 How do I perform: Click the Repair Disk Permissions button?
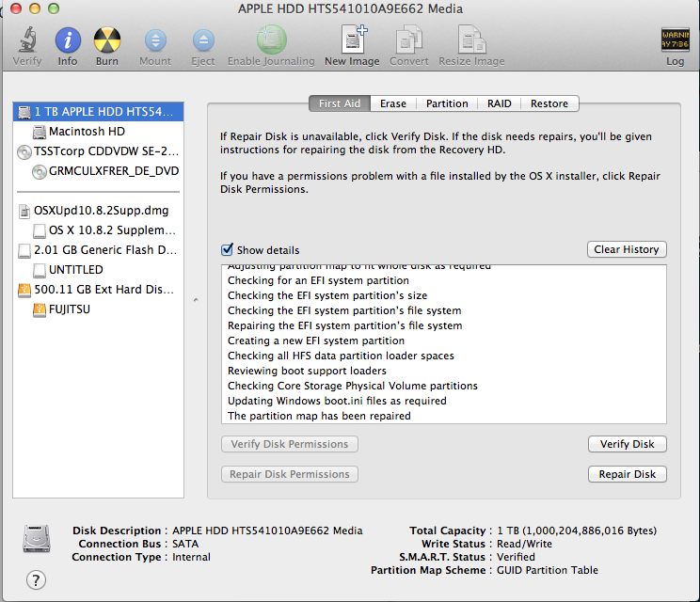click(x=289, y=474)
